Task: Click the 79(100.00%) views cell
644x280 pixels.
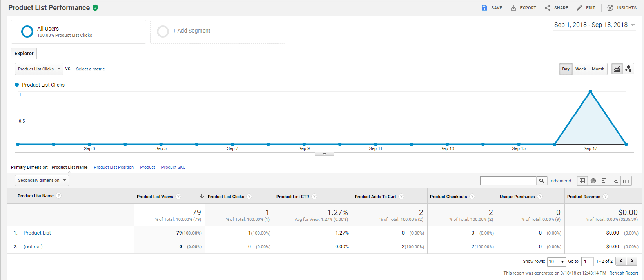Action: (189, 233)
